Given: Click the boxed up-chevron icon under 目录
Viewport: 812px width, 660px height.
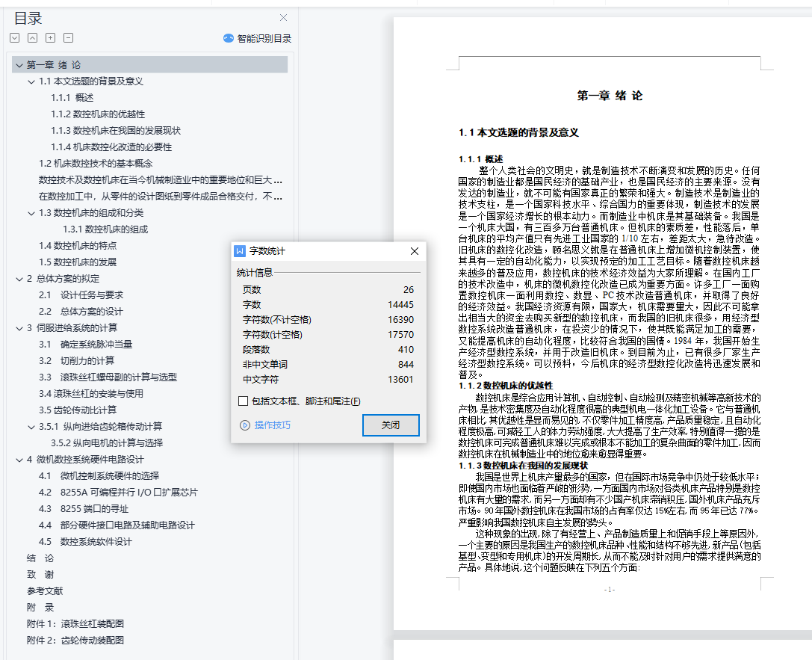Looking at the screenshot, I should [33, 38].
